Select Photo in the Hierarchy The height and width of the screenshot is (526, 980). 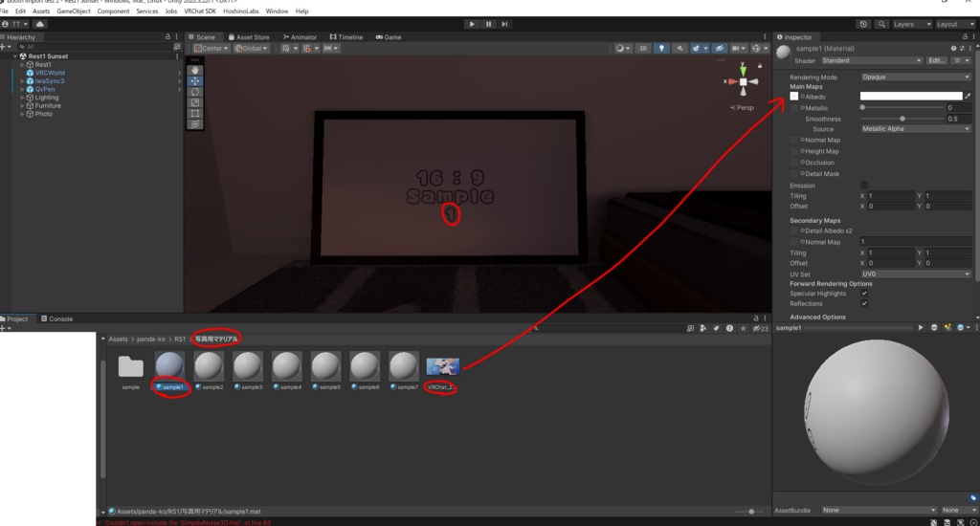click(x=43, y=114)
